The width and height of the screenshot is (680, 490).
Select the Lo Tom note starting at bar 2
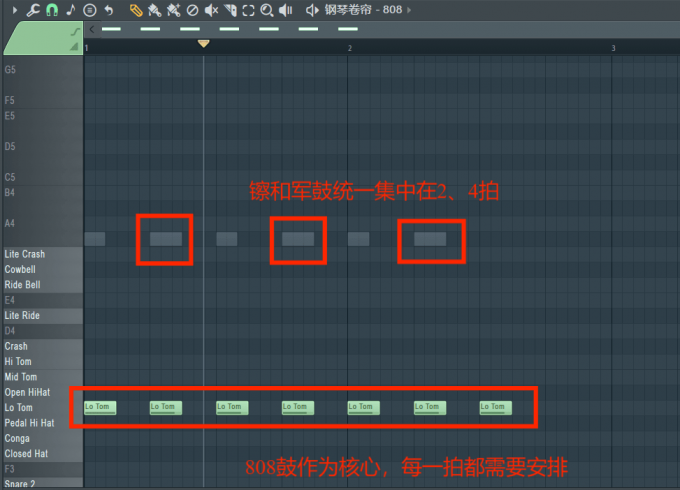click(x=364, y=408)
